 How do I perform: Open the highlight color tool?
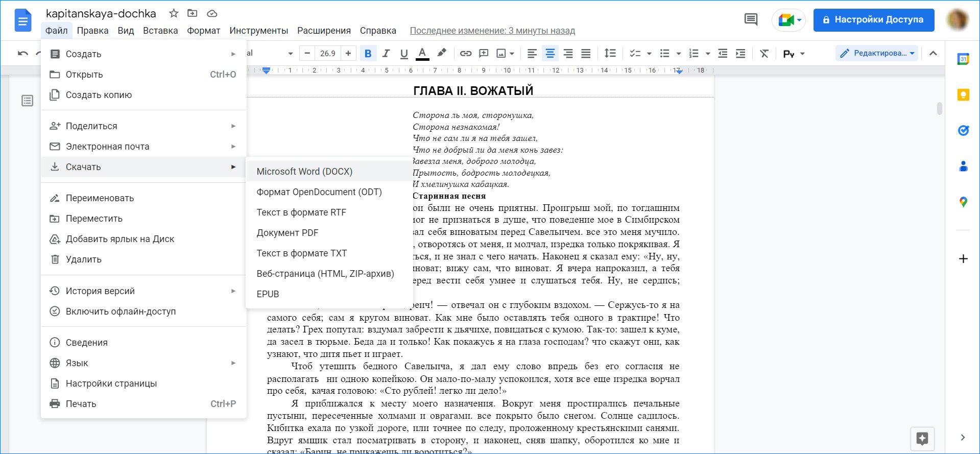click(x=442, y=53)
